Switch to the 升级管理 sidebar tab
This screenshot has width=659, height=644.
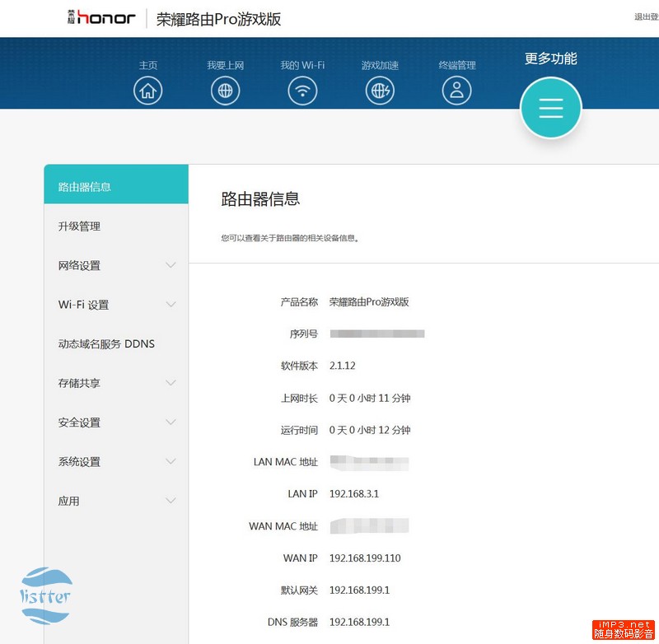coord(79,226)
